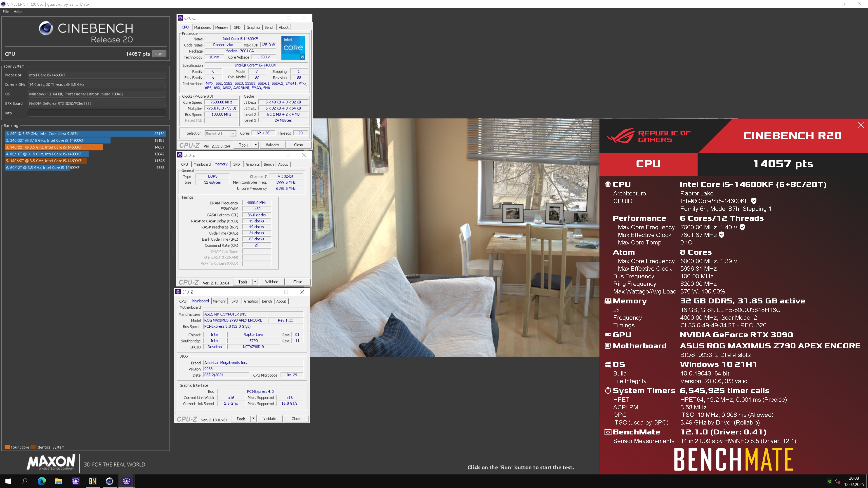Viewport: 868px width, 488px height.
Task: Open File Explorer from the taskbar
Action: point(59,481)
